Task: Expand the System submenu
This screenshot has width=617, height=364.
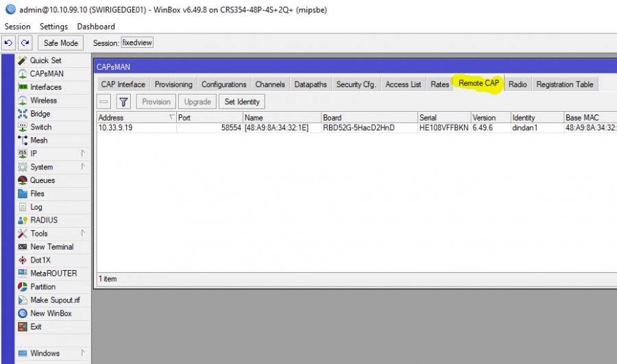Action: coord(83,167)
